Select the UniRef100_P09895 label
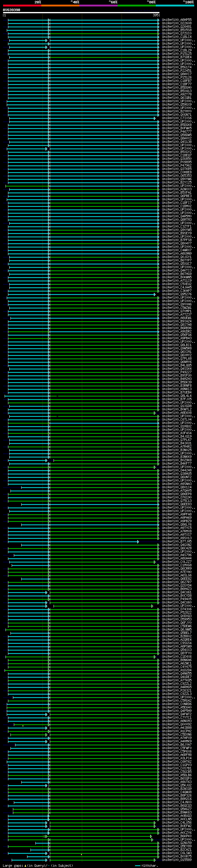This screenshot has height=868, width=197. tap(177, 162)
